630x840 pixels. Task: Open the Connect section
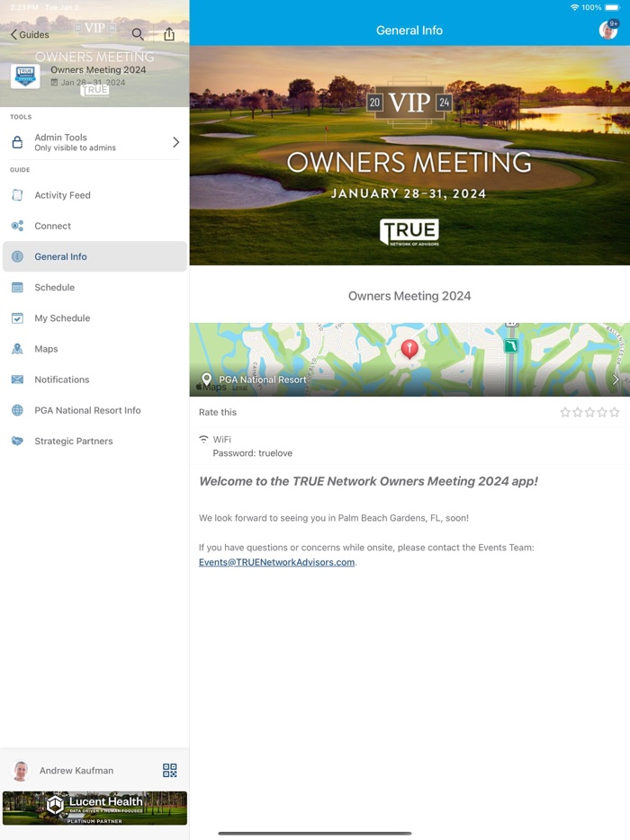coord(94,226)
